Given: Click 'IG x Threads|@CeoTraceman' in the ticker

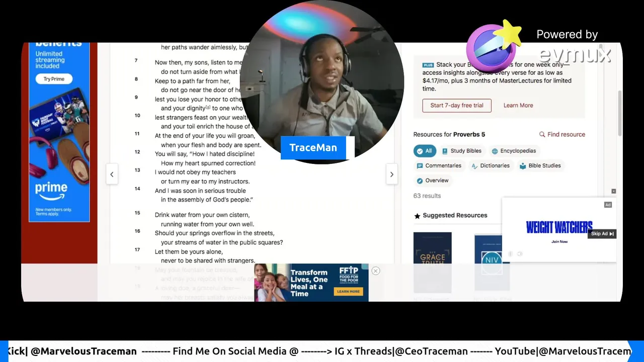Looking at the screenshot, I should click(401, 351).
